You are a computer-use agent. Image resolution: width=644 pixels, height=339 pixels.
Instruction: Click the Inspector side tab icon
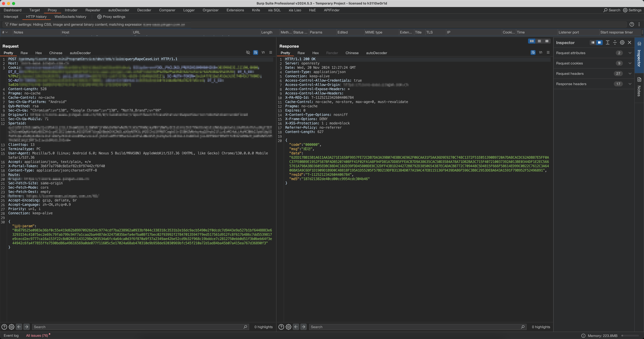click(x=639, y=44)
